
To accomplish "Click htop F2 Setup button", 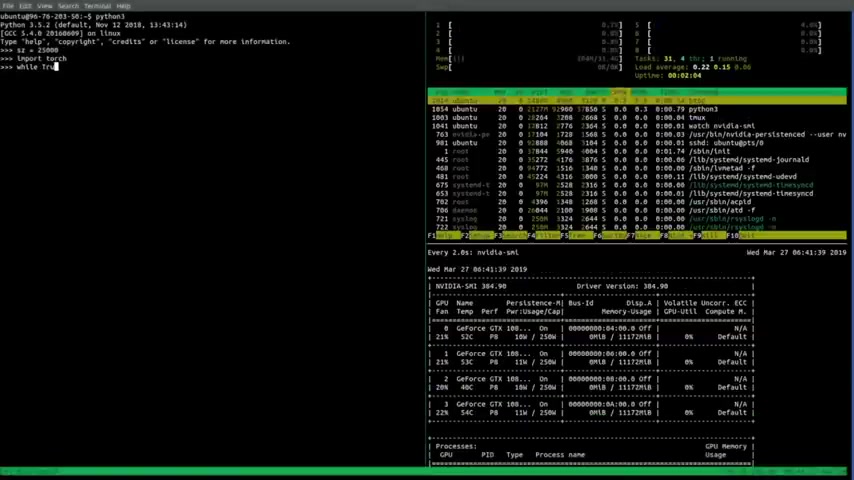I will click(478, 235).
